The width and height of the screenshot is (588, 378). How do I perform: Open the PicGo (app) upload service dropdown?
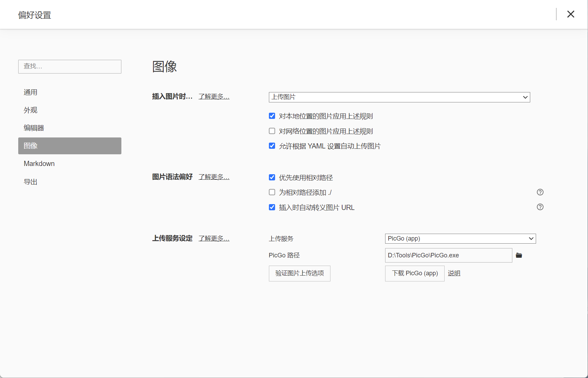click(460, 238)
